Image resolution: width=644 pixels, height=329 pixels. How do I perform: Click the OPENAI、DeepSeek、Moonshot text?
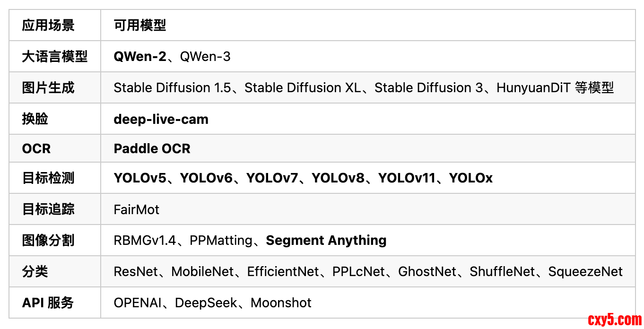(212, 303)
